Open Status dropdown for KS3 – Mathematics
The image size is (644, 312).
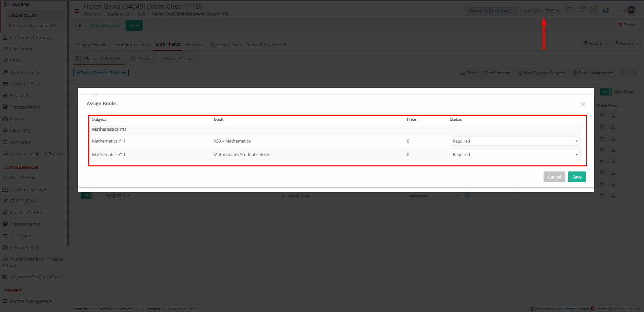[515, 141]
